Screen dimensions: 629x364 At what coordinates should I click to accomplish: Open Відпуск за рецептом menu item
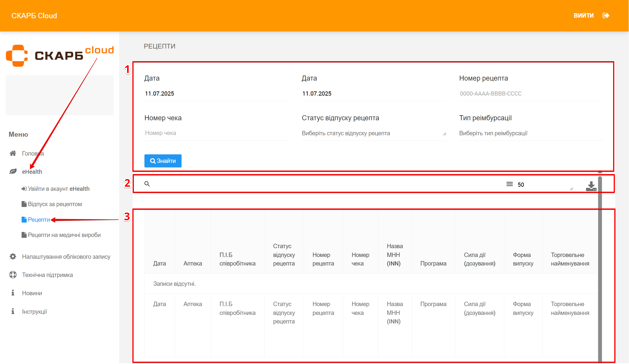(54, 204)
